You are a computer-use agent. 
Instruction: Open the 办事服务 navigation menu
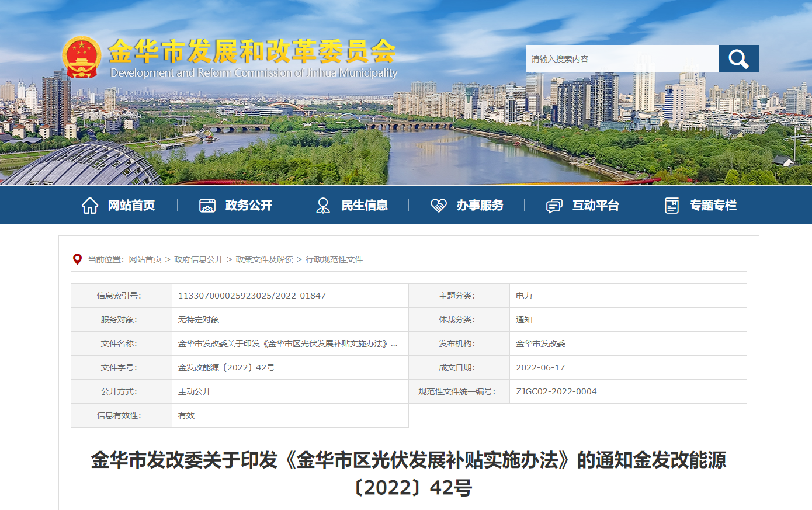pos(480,206)
